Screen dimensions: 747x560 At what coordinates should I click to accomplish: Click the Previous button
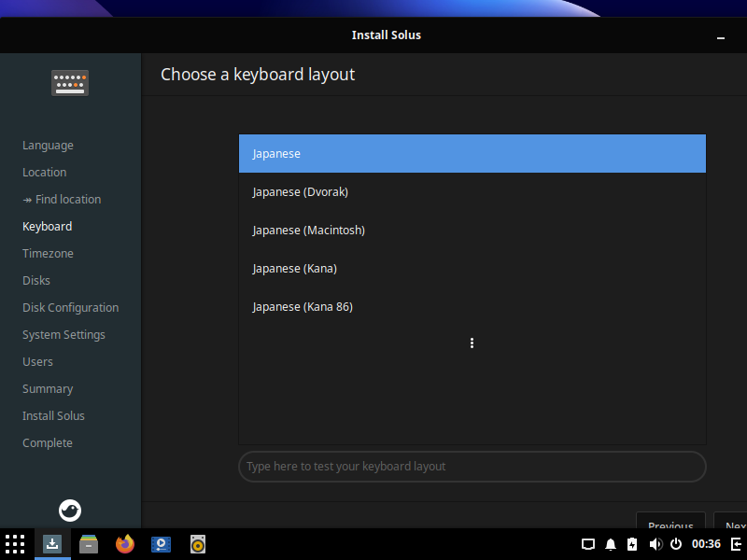click(670, 520)
